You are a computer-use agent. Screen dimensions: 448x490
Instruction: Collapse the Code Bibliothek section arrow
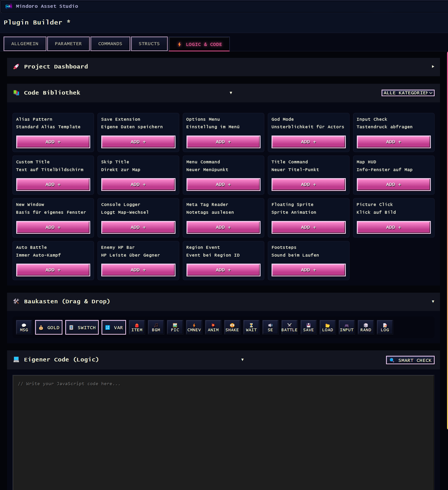[231, 93]
